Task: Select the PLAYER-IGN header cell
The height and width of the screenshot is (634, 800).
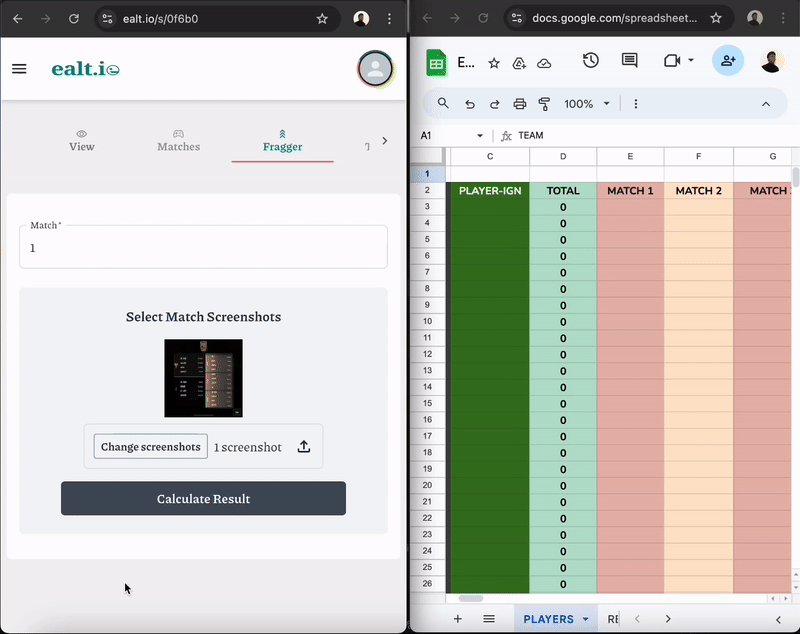Action: click(x=490, y=191)
